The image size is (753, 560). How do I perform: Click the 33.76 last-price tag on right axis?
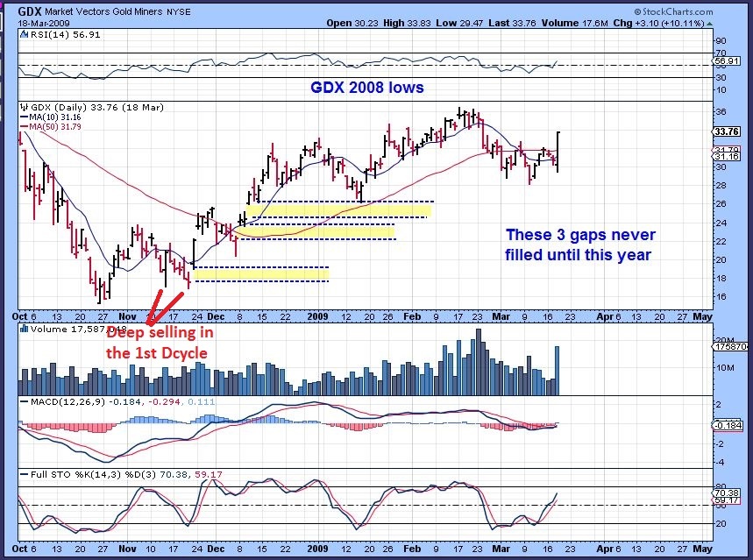coord(726,131)
